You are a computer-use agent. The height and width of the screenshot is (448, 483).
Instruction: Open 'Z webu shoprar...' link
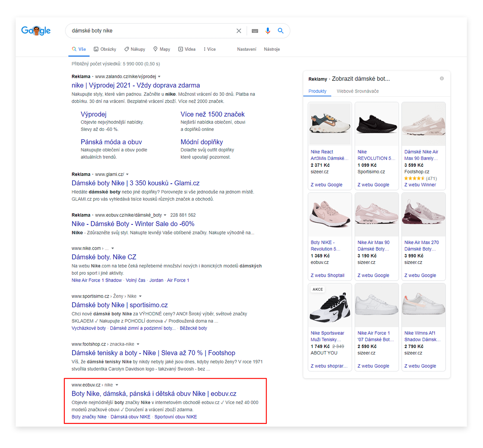click(329, 366)
